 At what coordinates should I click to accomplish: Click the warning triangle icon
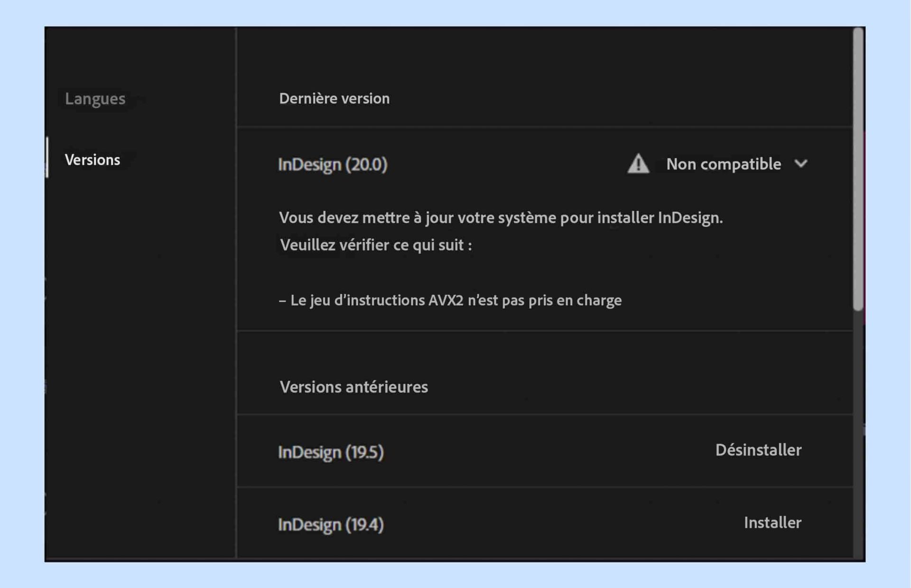coord(638,164)
